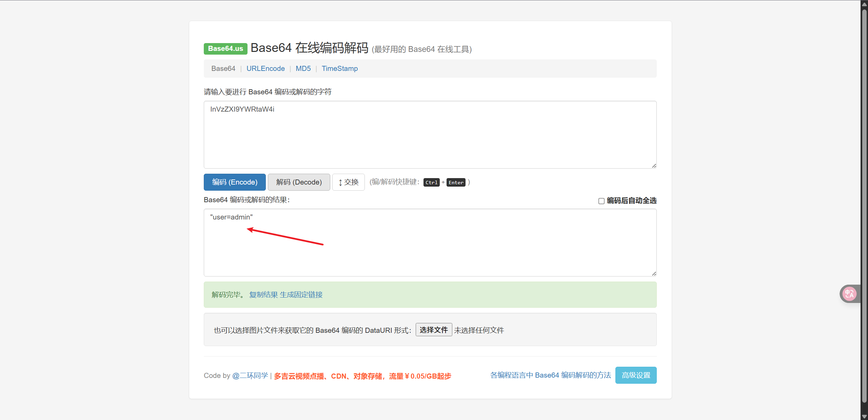Click the 生成固定链接 permalink link
Image resolution: width=868 pixels, height=420 pixels.
click(x=301, y=294)
